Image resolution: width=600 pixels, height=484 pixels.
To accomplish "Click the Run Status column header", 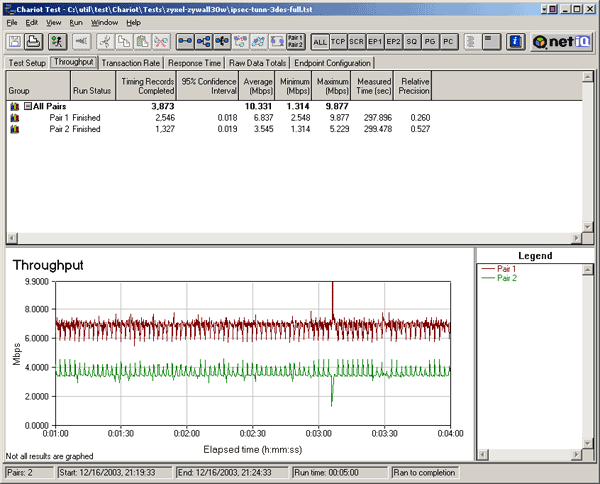I will coord(91,90).
